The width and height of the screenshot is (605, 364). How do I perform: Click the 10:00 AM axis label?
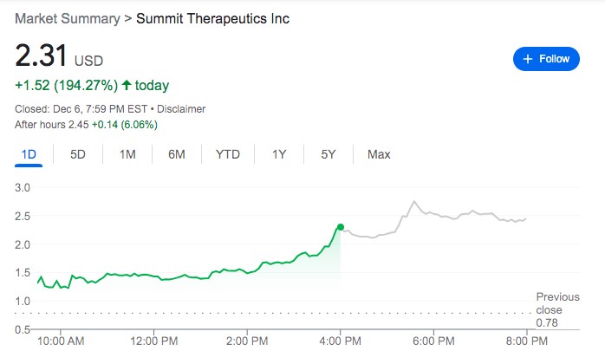click(61, 341)
